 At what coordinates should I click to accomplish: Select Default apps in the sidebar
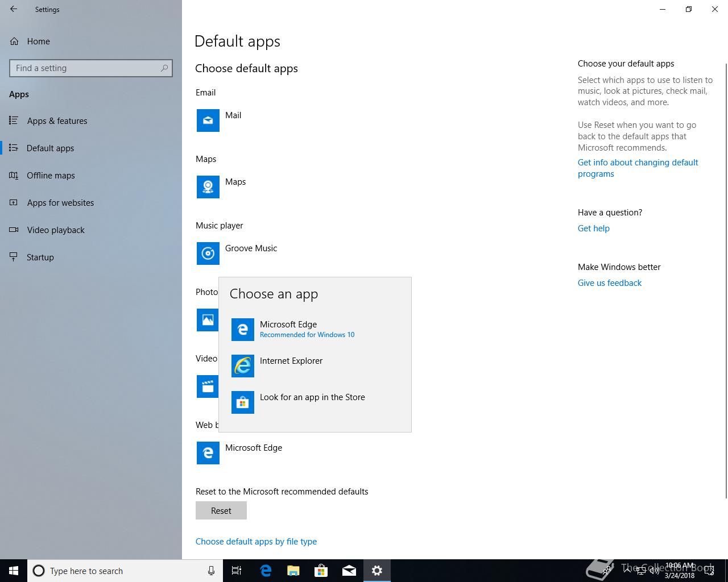pyautogui.click(x=91, y=148)
